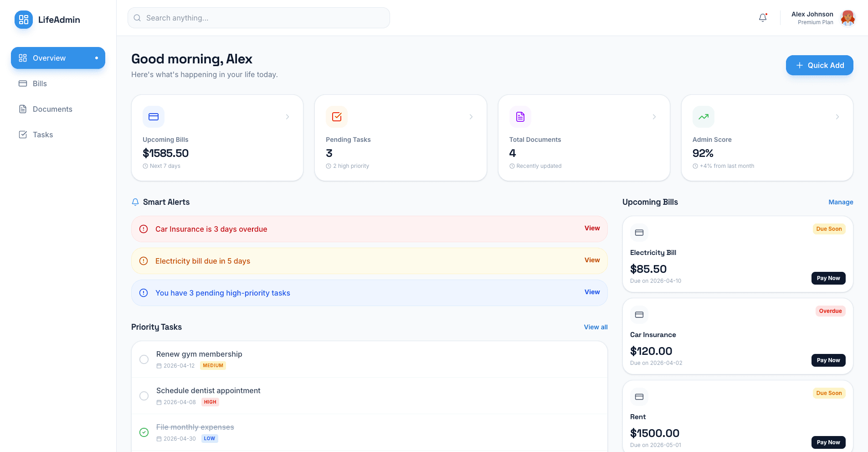The image size is (868, 452).
Task: Click the orange alert icon for Electricity bill
Action: [144, 261]
